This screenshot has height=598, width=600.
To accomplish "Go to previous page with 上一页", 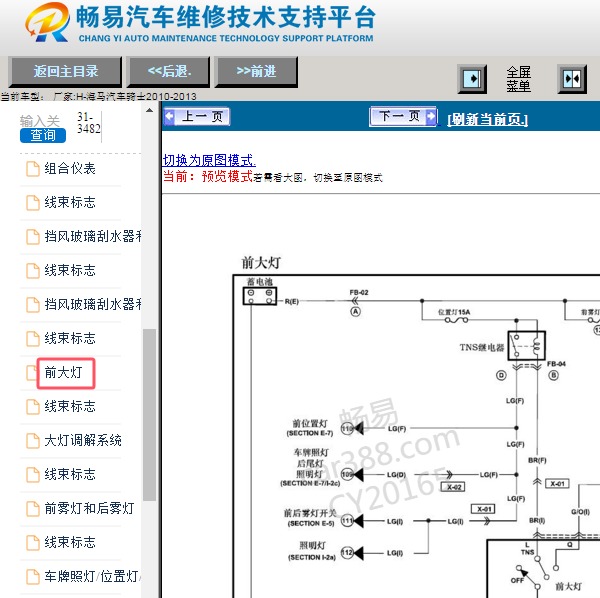I will click(197, 116).
